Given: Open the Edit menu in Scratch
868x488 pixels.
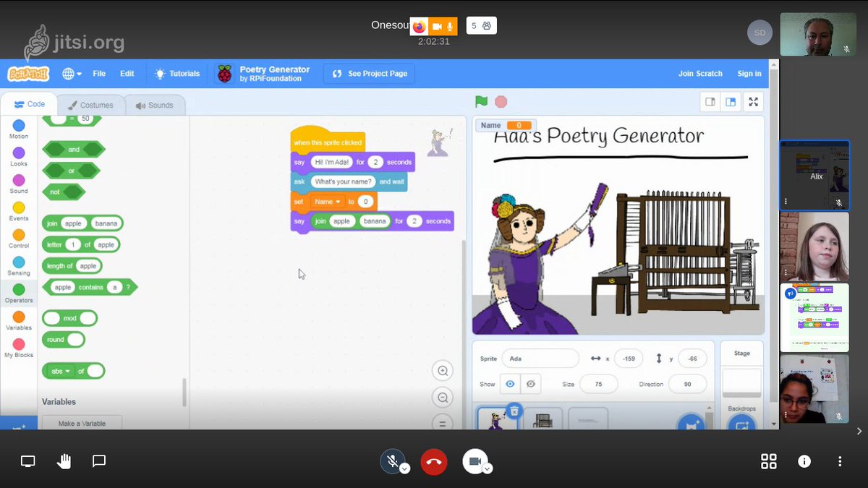Looking at the screenshot, I should pyautogui.click(x=127, y=74).
